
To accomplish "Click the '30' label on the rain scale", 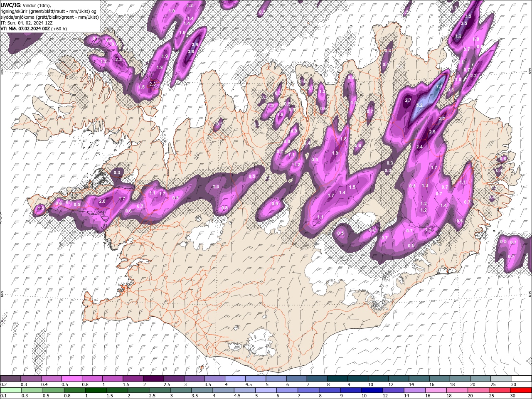I will tap(514, 396).
